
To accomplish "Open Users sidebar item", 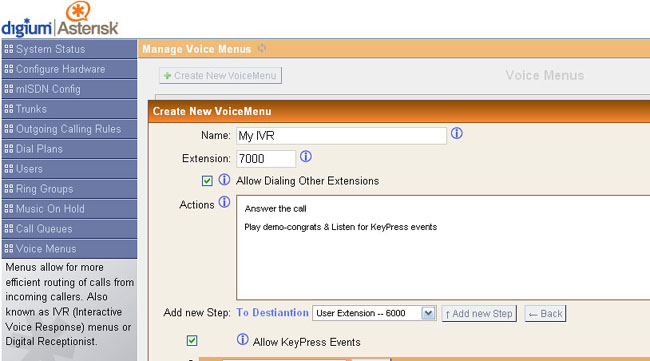I will [69, 169].
